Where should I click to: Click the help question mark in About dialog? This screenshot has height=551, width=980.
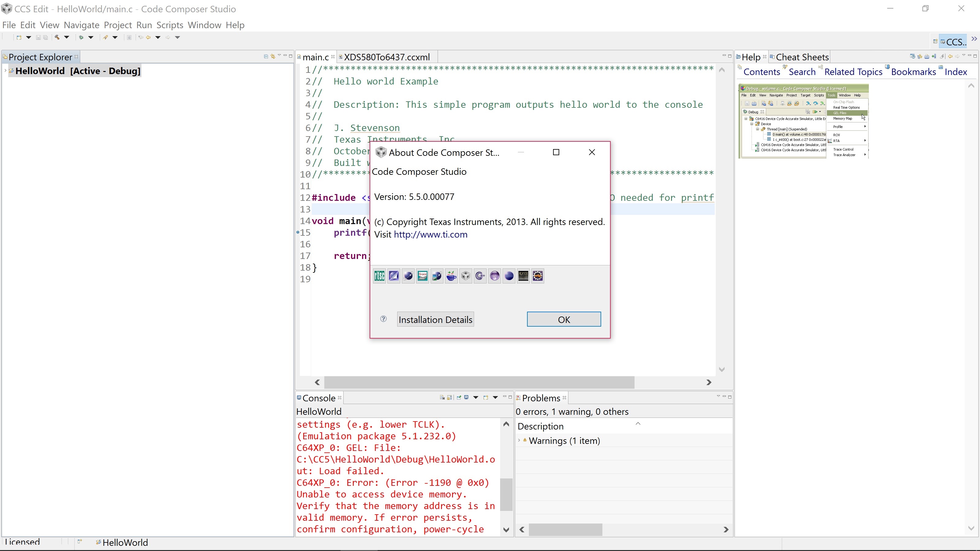[x=383, y=319]
